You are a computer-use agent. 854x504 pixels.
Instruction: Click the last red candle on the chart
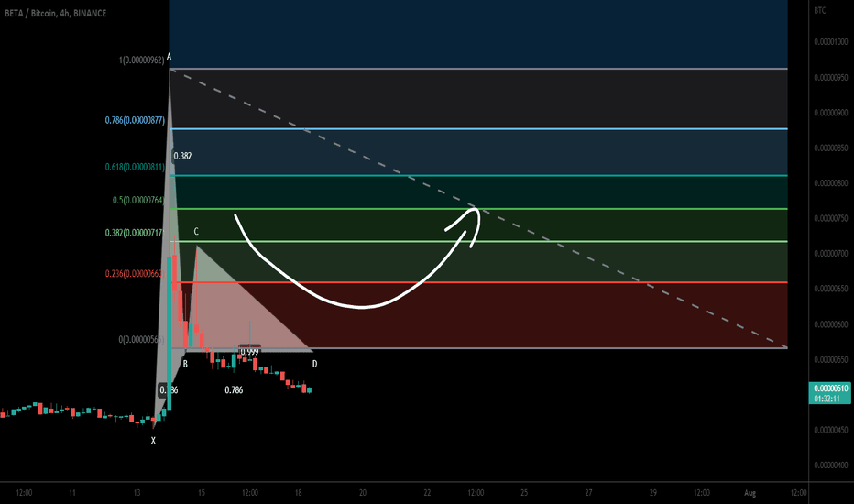(x=303, y=388)
